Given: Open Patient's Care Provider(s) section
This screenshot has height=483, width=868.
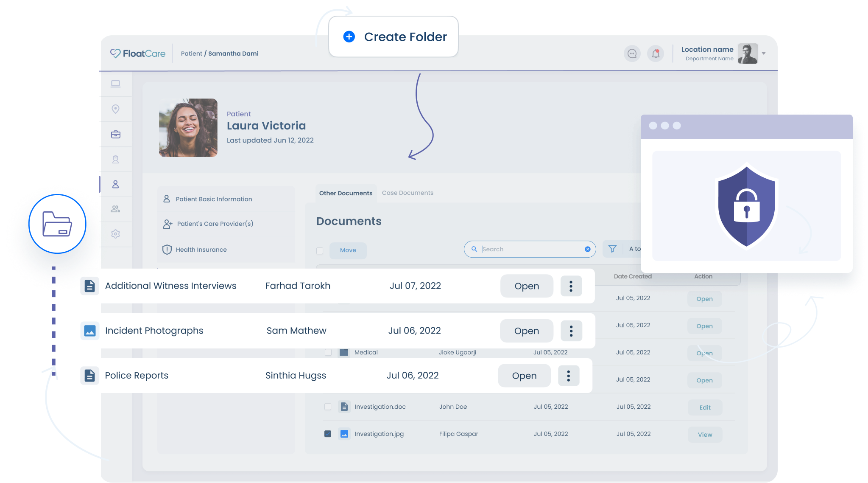Looking at the screenshot, I should (226, 224).
